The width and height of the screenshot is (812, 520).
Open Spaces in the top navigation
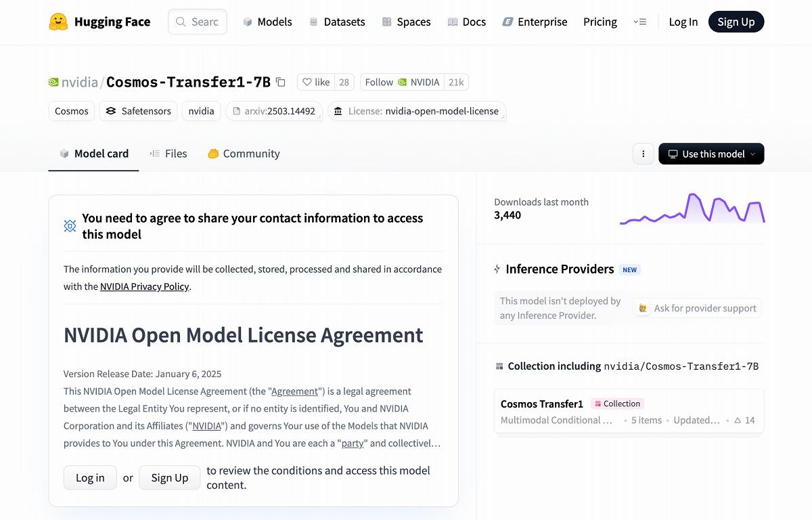pos(406,22)
